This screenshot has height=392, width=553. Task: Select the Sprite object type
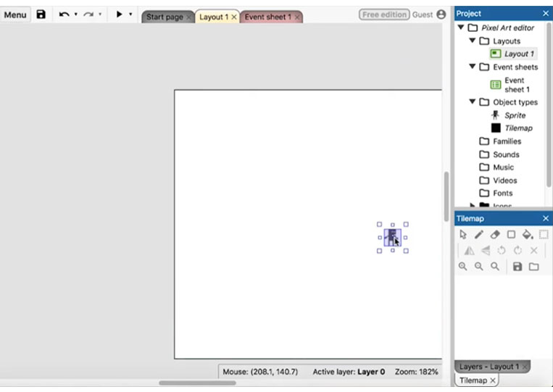coord(515,115)
